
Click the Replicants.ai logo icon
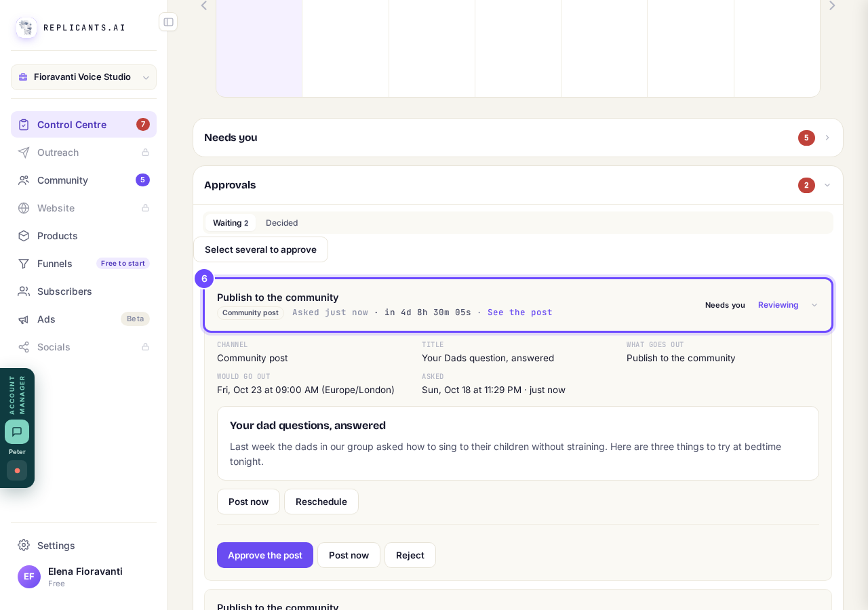(26, 28)
